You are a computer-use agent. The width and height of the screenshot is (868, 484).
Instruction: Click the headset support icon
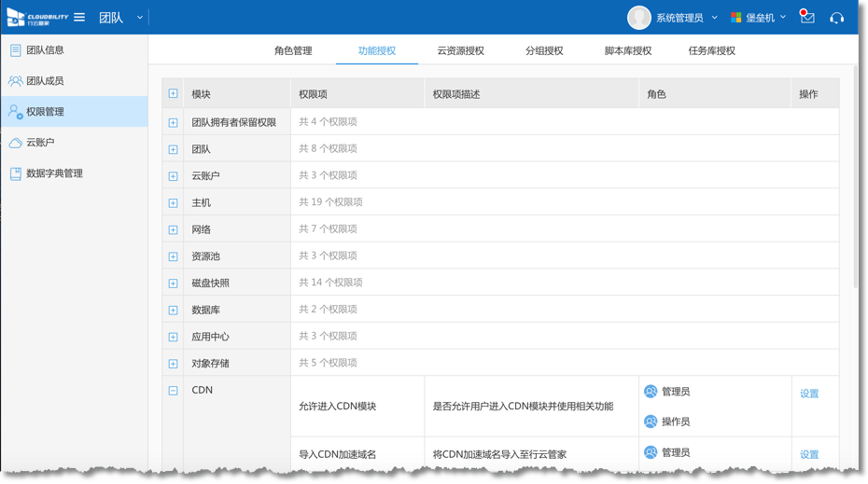[x=836, y=18]
